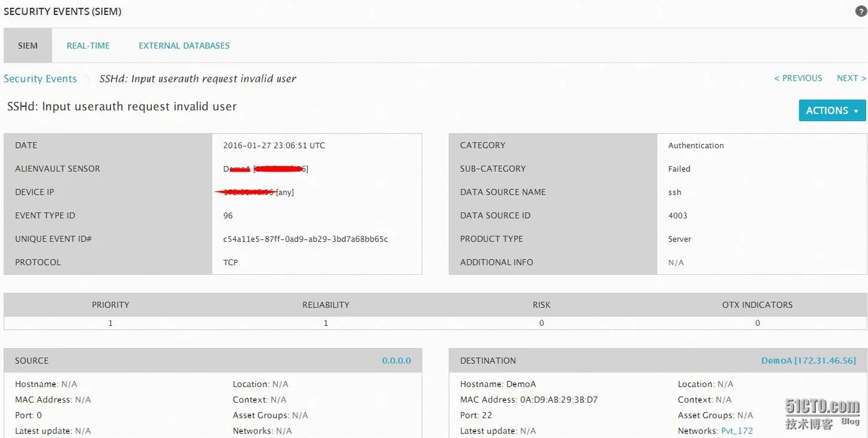
Task: Select the RISK column header
Action: (541, 305)
